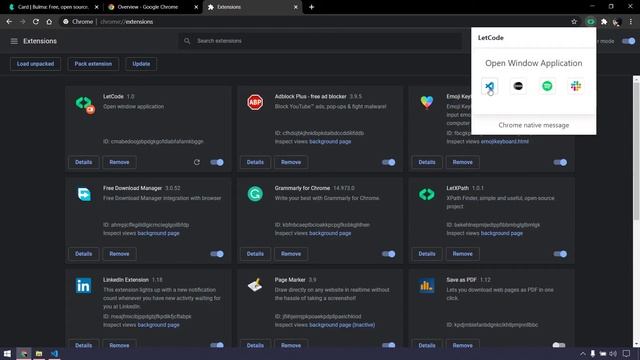Click the 'Chrome native message' popup text
Image resolution: width=640 pixels, height=360 pixels.
pos(533,125)
